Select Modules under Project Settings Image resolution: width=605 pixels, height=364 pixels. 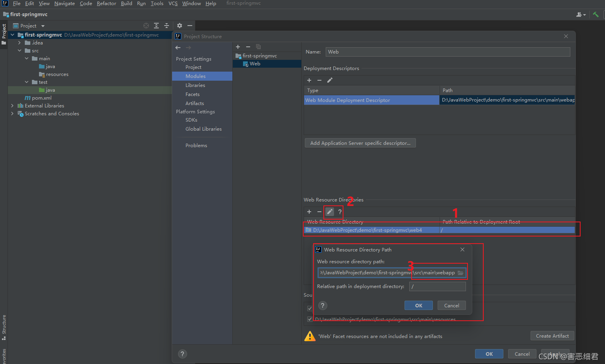202,76
